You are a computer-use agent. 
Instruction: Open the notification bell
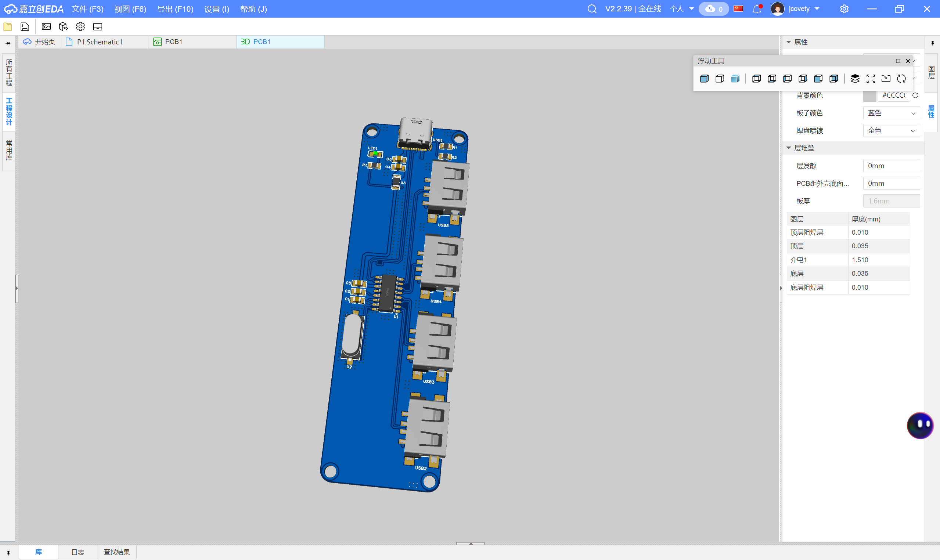[757, 9]
